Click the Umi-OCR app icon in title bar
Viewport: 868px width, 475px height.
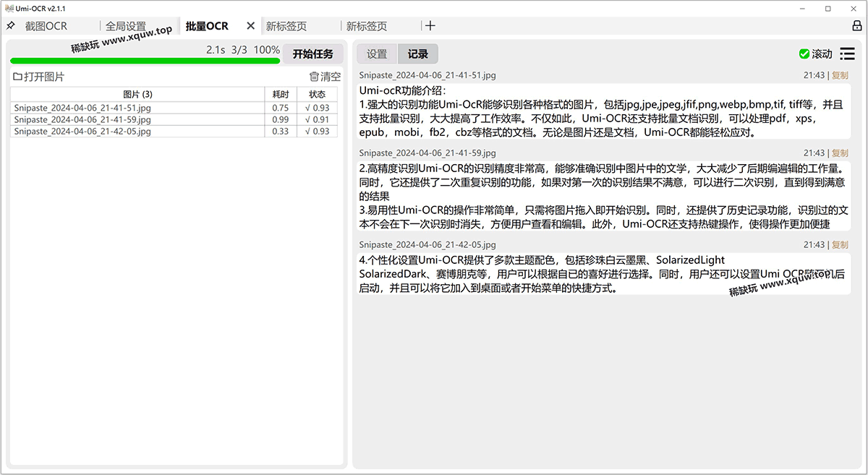pos(9,8)
